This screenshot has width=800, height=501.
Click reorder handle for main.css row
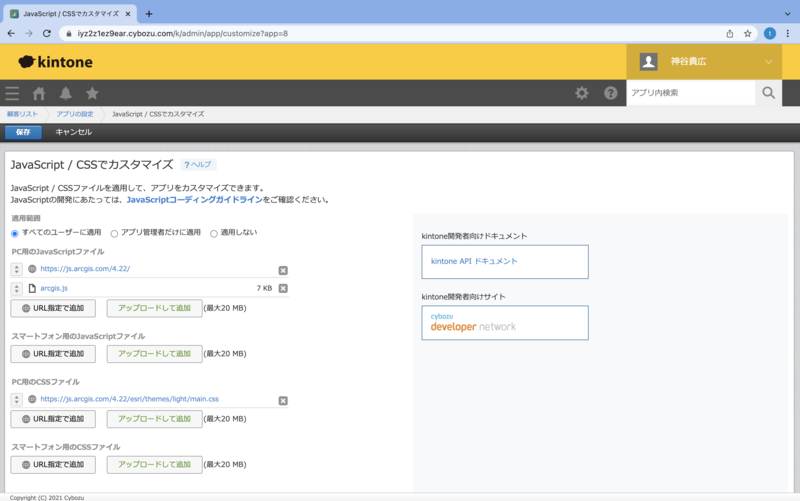pos(17,399)
